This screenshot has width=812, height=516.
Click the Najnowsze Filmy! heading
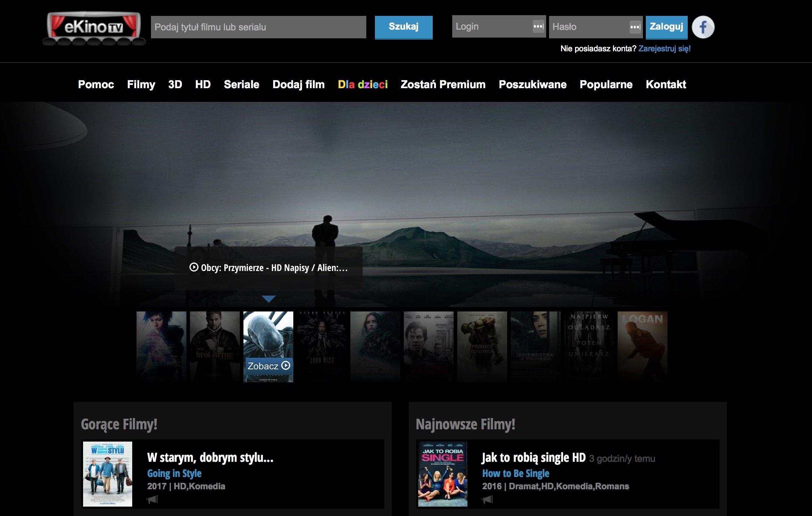[466, 424]
